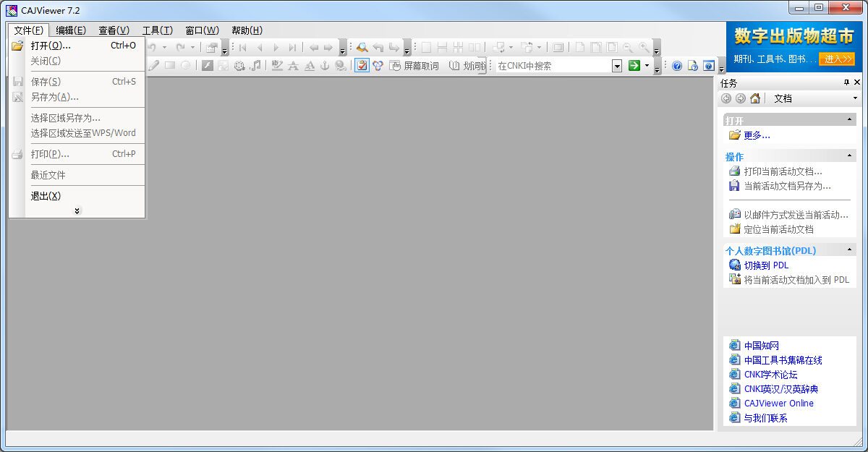Click the IE icon beside 中国知网
Viewport: 868px width, 452px height.
(x=735, y=346)
